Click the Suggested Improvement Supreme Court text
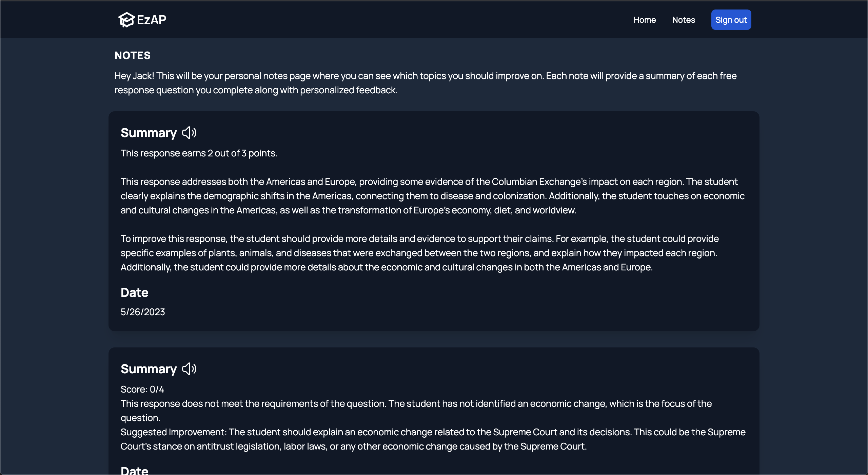 [433, 439]
